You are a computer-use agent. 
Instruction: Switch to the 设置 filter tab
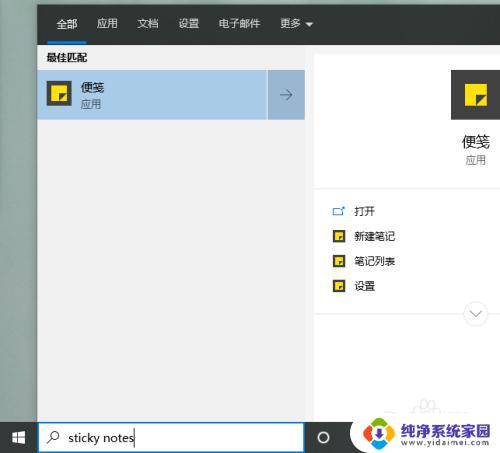(x=189, y=23)
